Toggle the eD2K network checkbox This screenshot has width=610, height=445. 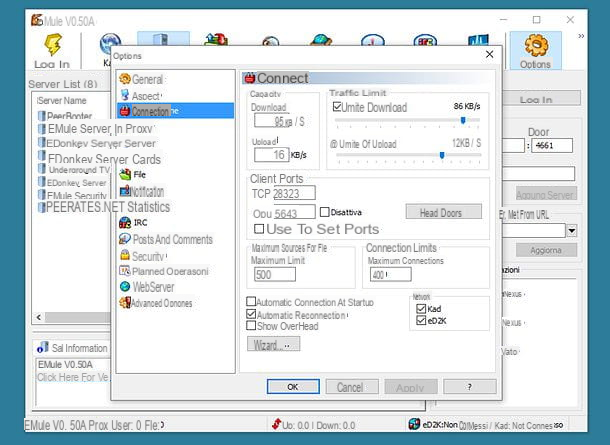coord(421,321)
